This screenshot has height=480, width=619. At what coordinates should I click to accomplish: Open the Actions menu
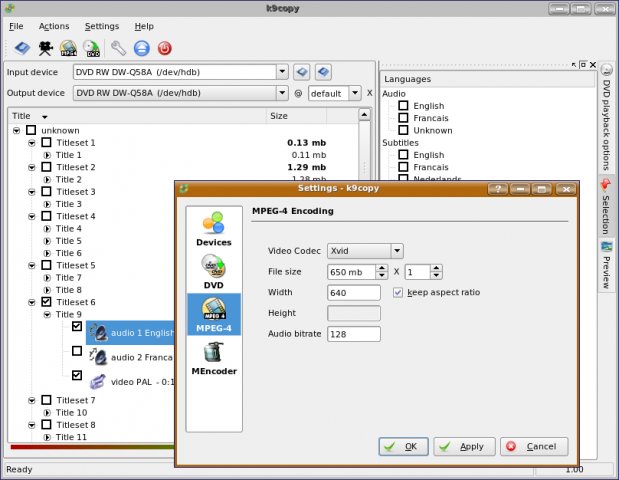(x=54, y=25)
